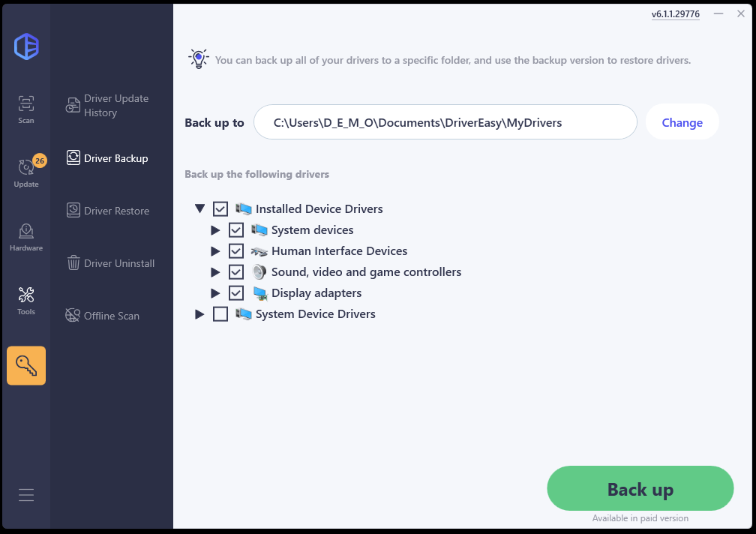
Task: Click the Display adapters icon
Action: (260, 293)
